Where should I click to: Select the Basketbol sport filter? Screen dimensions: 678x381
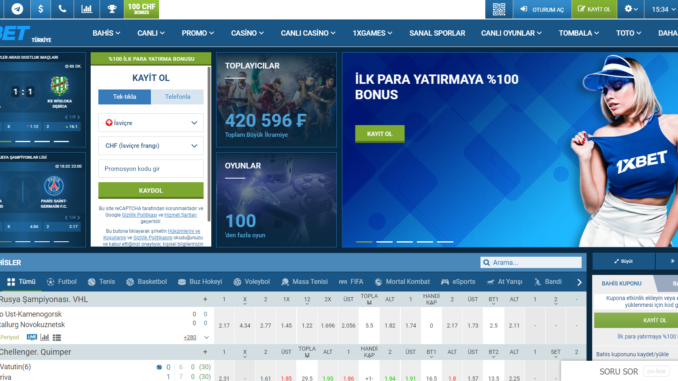147,282
